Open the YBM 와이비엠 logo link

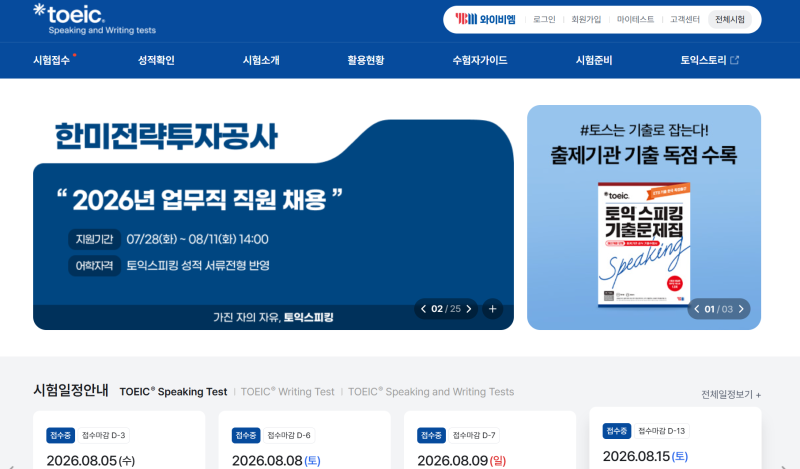click(485, 19)
